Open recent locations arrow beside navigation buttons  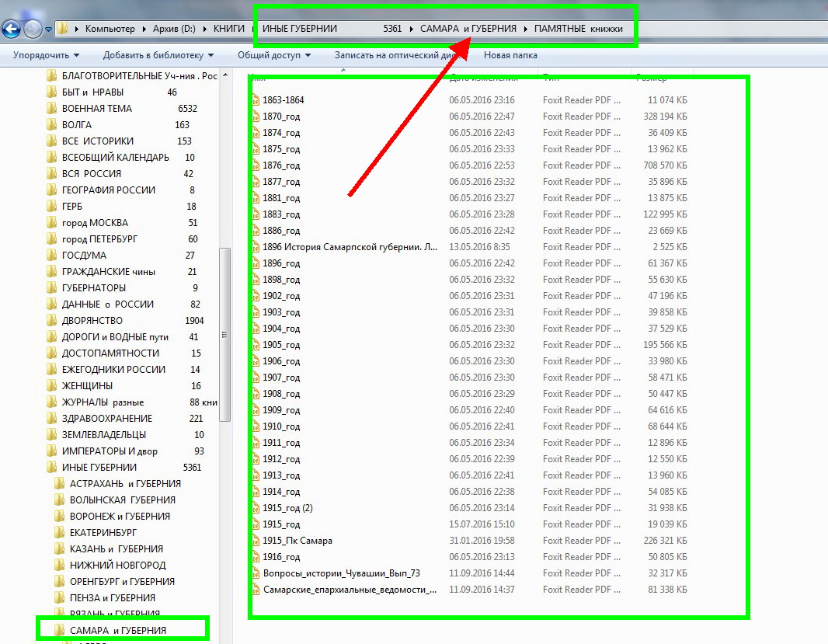pos(48,30)
